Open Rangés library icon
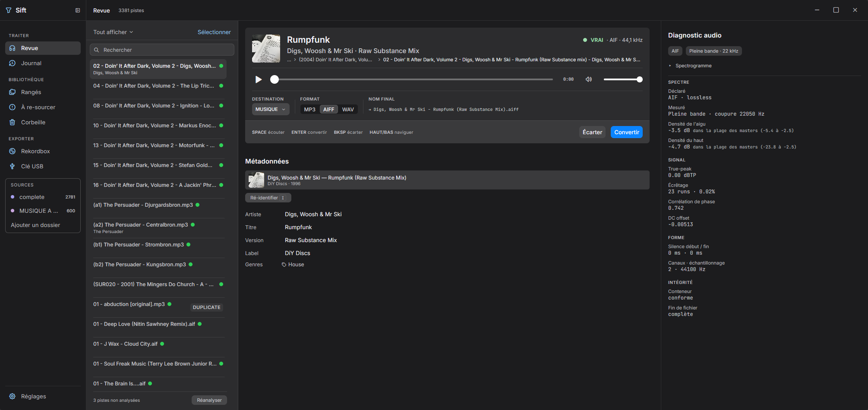868x410 pixels. point(13,92)
